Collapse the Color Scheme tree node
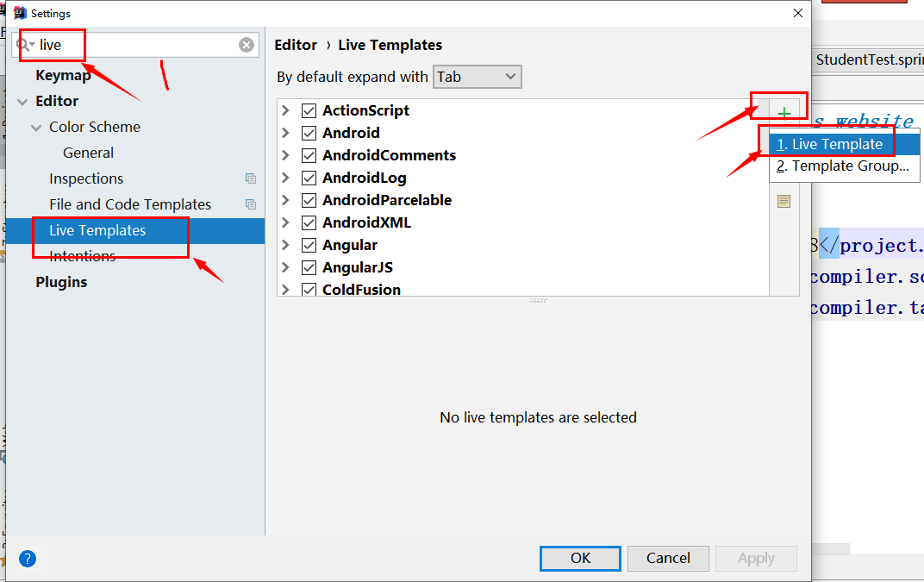924x582 pixels. pos(36,128)
